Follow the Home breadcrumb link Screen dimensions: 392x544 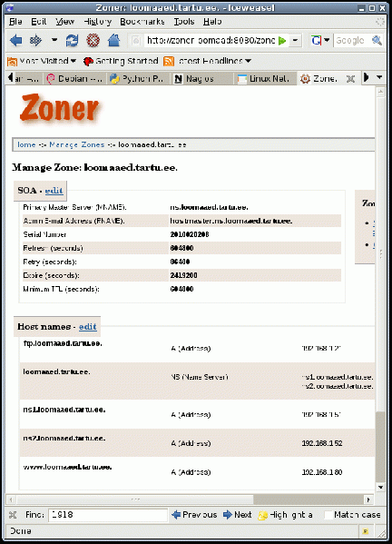pos(26,144)
